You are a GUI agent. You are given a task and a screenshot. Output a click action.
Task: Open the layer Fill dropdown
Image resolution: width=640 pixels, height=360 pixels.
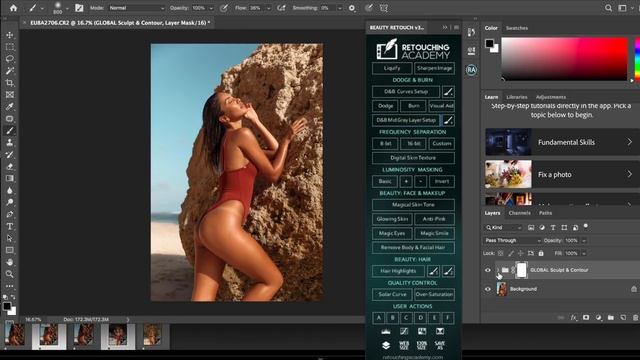pyautogui.click(x=584, y=253)
